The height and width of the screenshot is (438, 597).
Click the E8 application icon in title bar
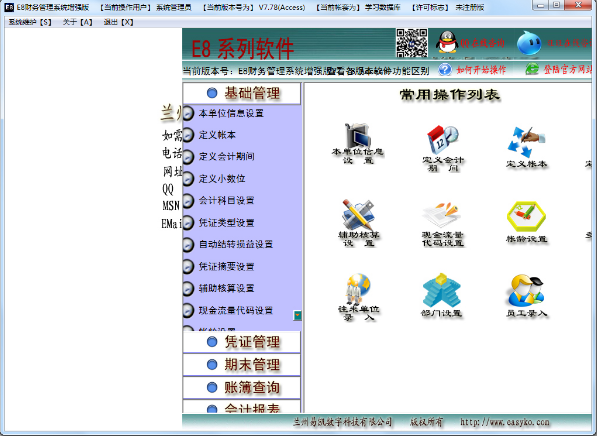9,7
